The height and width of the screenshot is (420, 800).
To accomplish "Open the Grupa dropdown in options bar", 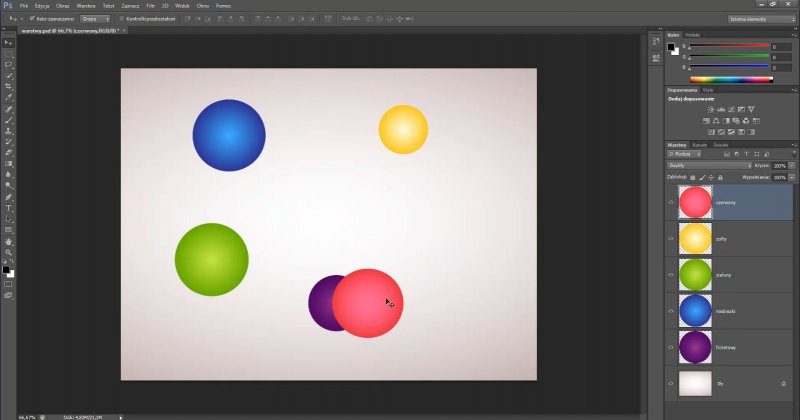I will coord(94,18).
